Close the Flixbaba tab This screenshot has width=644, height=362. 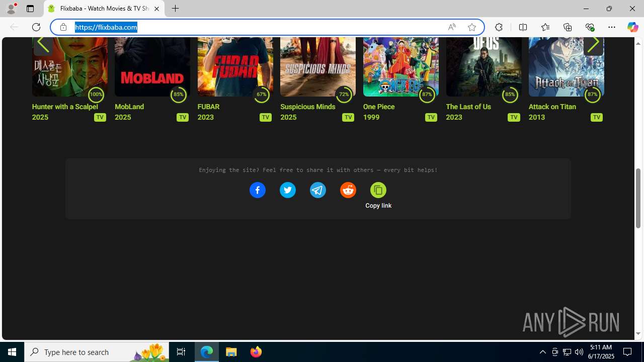[156, 9]
